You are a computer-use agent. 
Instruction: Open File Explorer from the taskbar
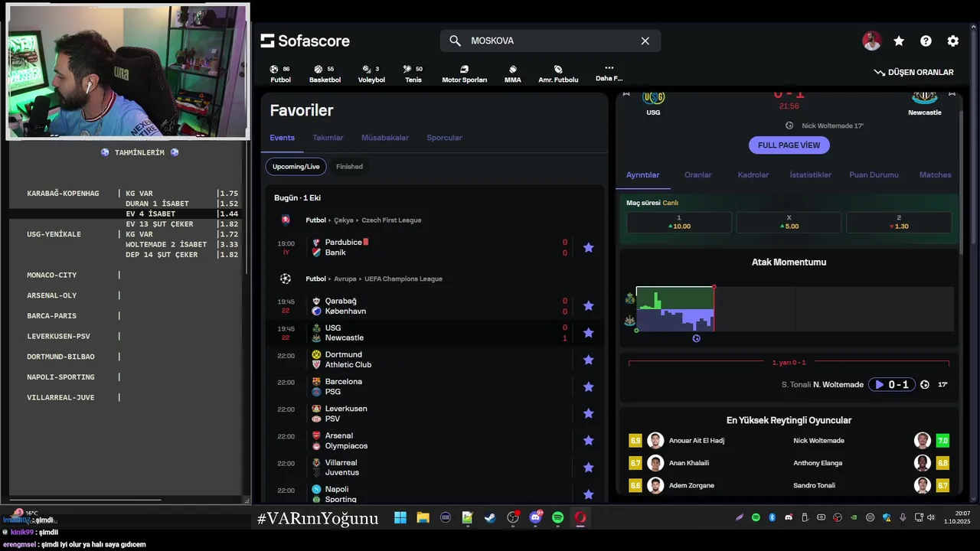click(423, 518)
